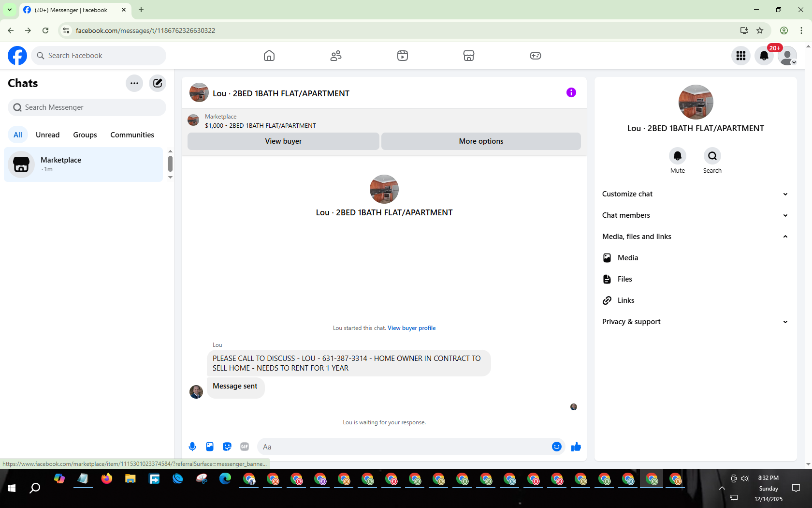Screen dimensions: 812x508
Task: Open the Video tab icon
Action: tap(403, 56)
